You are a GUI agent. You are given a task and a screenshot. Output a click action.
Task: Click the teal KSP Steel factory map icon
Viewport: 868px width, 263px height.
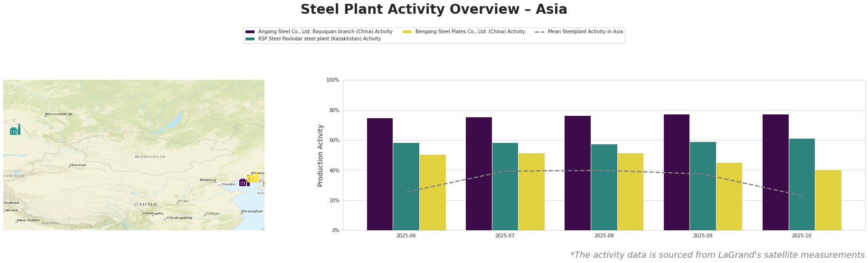pyautogui.click(x=15, y=130)
